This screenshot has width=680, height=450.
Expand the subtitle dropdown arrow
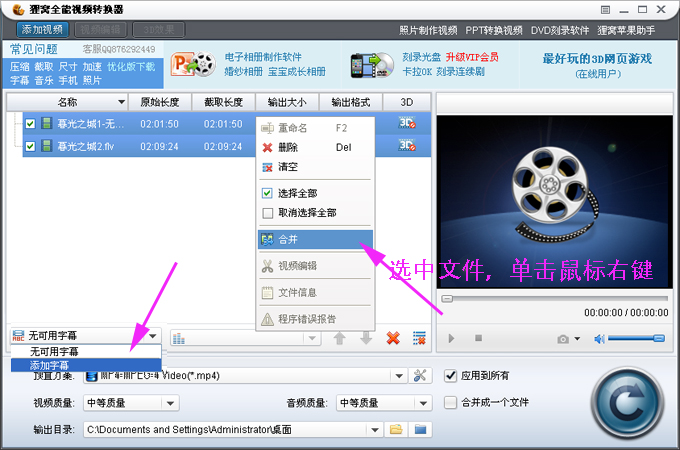click(153, 336)
